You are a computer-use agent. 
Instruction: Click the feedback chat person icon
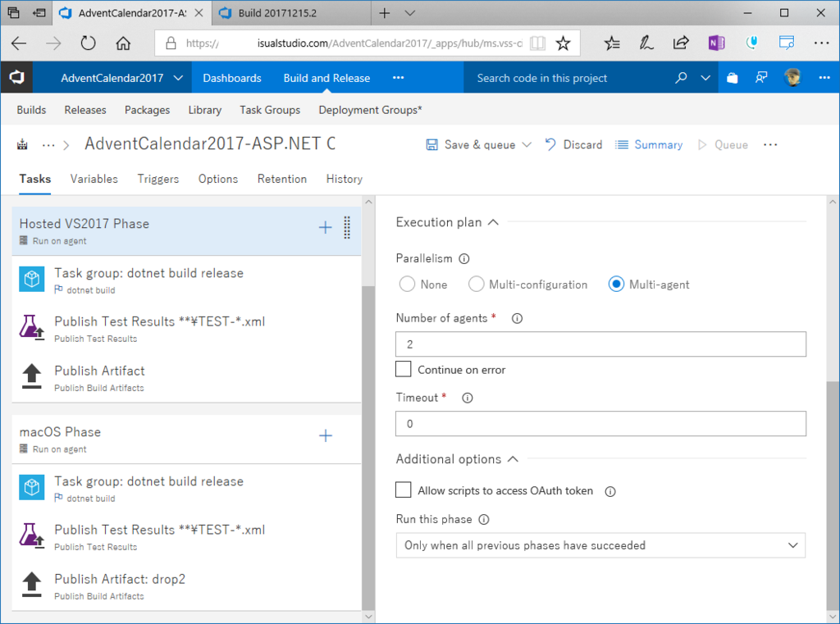[760, 78]
